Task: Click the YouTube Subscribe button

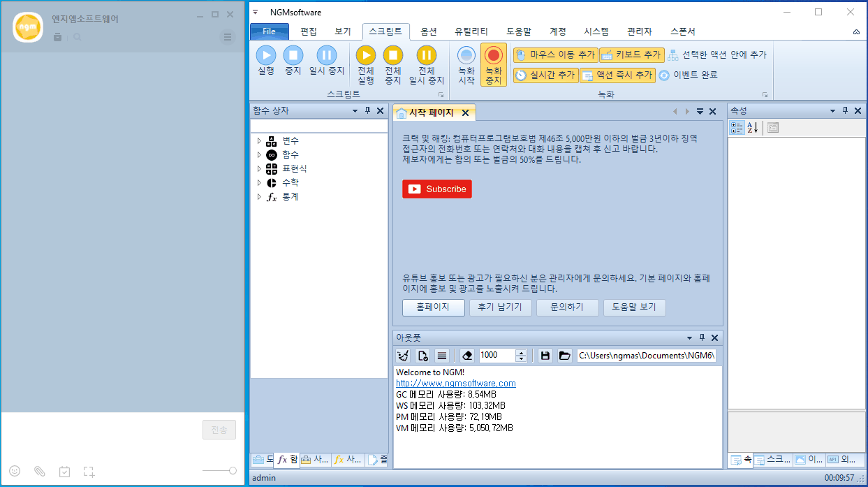Action: 437,189
